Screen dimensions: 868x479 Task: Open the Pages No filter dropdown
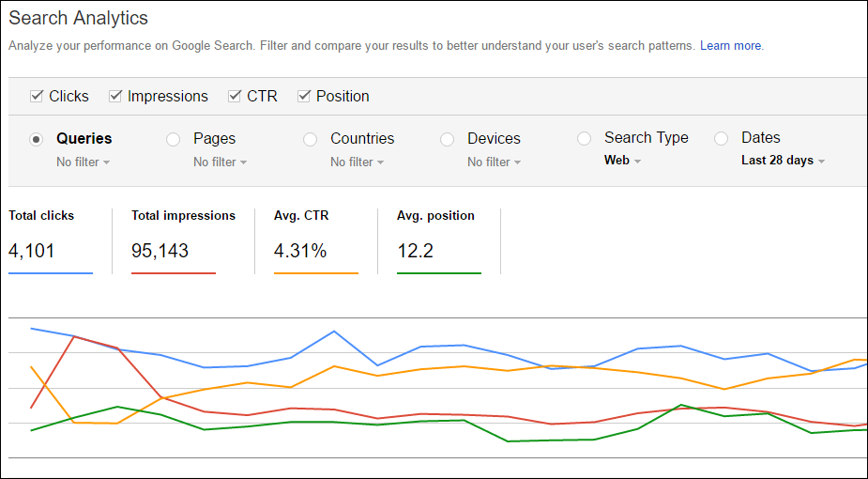220,162
